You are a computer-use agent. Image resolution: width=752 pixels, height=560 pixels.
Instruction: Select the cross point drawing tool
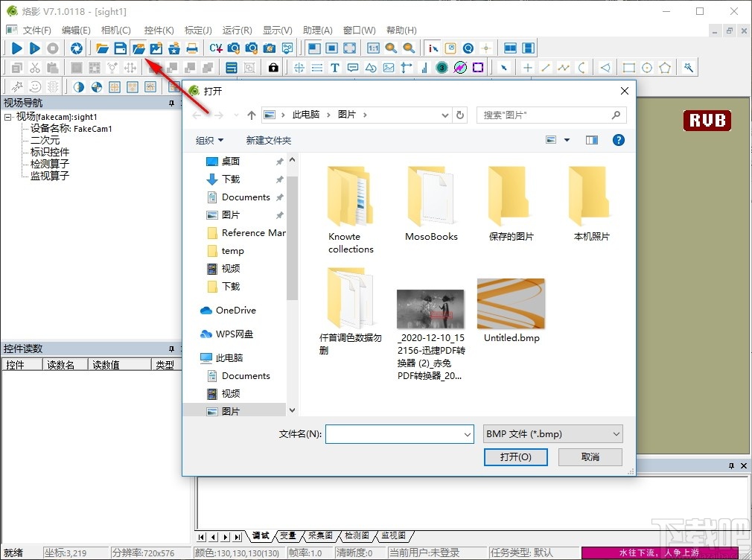[x=528, y=68]
